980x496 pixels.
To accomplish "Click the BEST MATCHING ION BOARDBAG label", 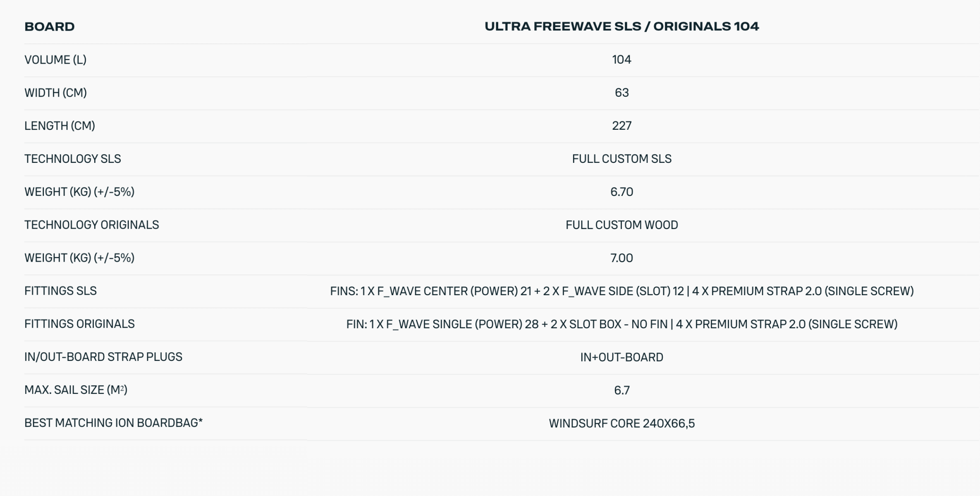I will (113, 423).
